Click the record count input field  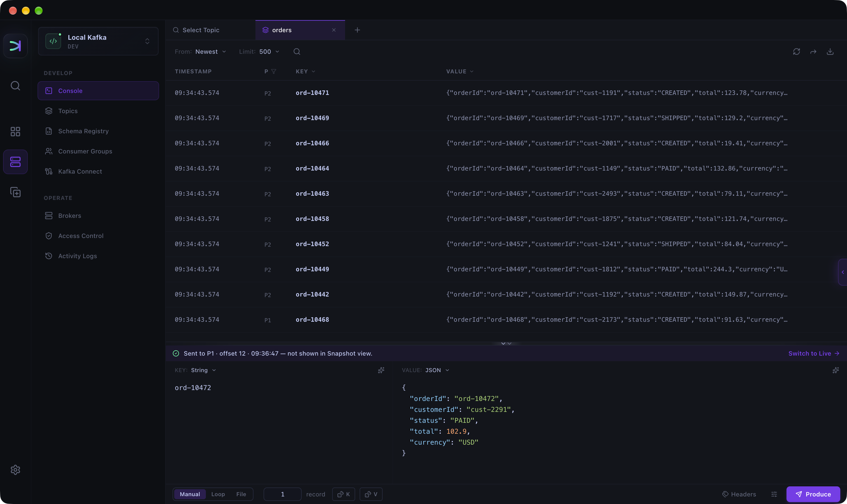click(282, 494)
